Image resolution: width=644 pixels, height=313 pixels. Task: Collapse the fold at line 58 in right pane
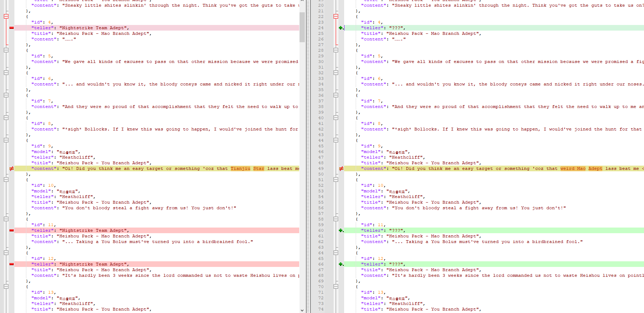(336, 219)
